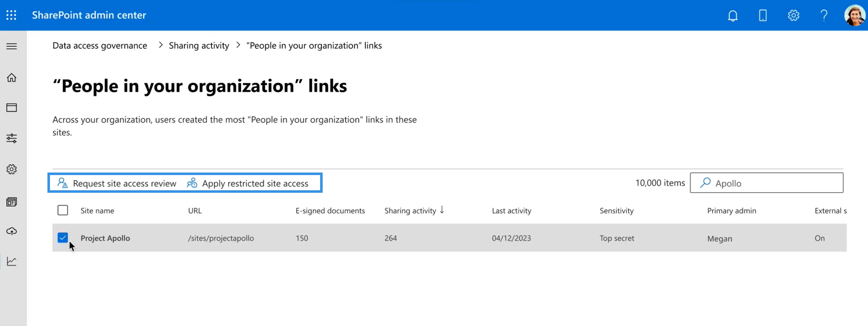Viewport: 868px width, 326px height.
Task: Expand the left navigation collapsed menu
Action: tap(11, 45)
